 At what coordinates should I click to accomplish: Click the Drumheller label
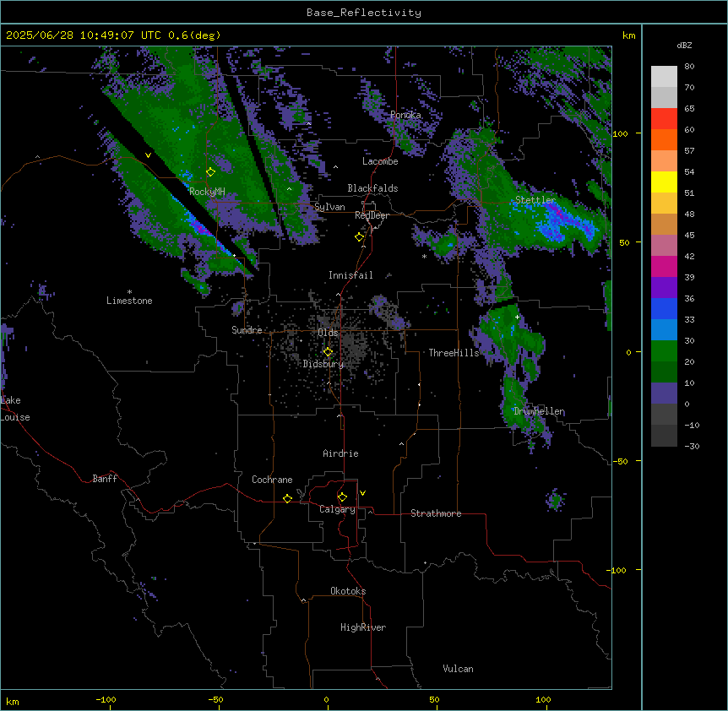pos(539,411)
